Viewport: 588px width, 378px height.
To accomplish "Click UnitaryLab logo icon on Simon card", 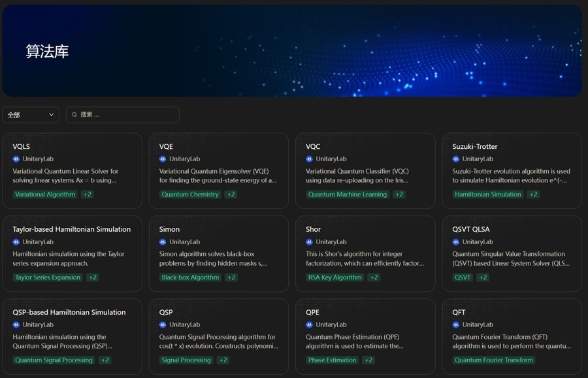I will 163,242.
